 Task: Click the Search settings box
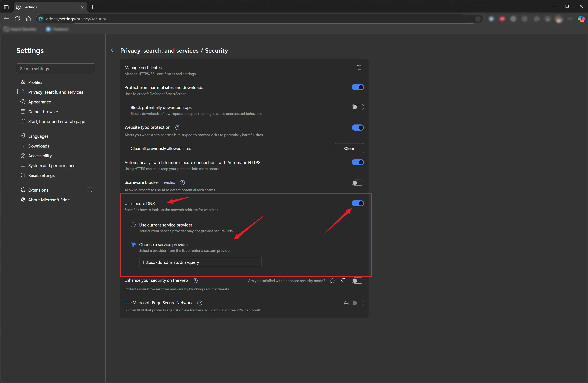click(x=55, y=68)
